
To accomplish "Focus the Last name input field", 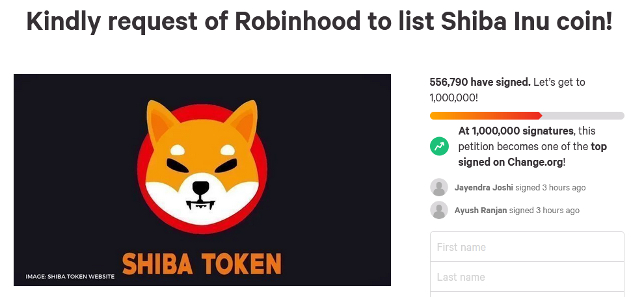I will click(x=527, y=277).
